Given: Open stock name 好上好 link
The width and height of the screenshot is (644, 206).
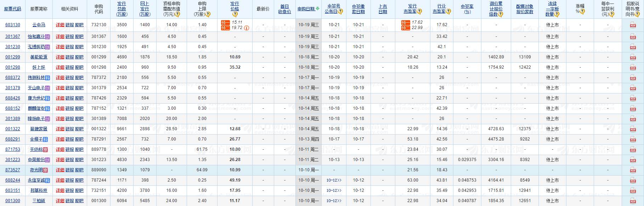Looking at the screenshot, I should 39,68.
